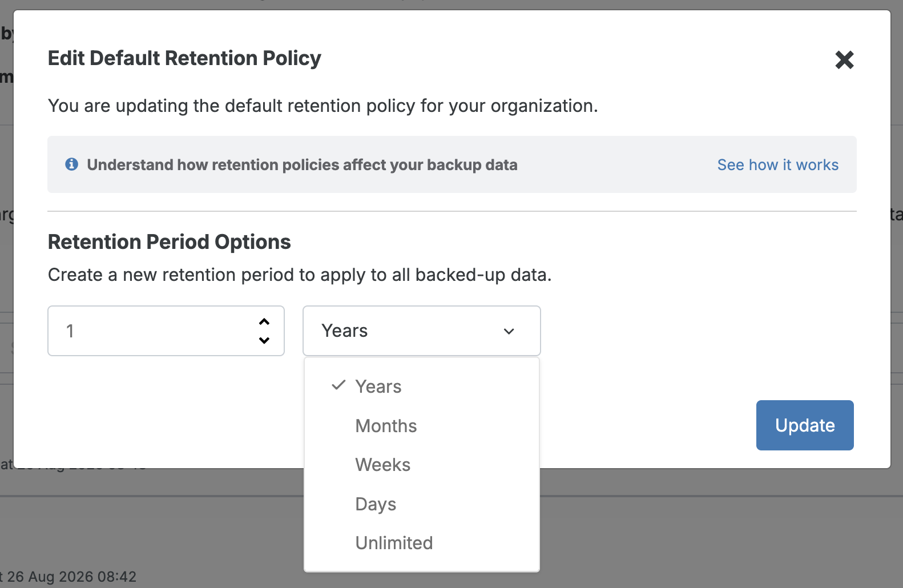903x588 pixels.
Task: Choose Months in the unit list
Action: [x=422, y=426]
